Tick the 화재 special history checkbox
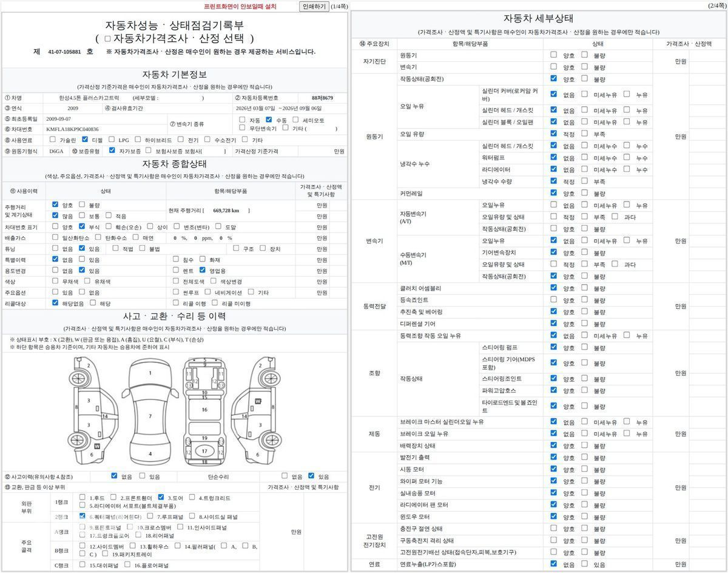The image size is (728, 573). (203, 259)
